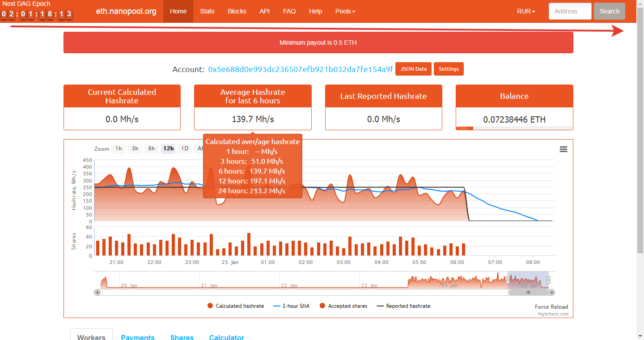
Task: Open the chart hamburger context menu
Action: point(563,149)
